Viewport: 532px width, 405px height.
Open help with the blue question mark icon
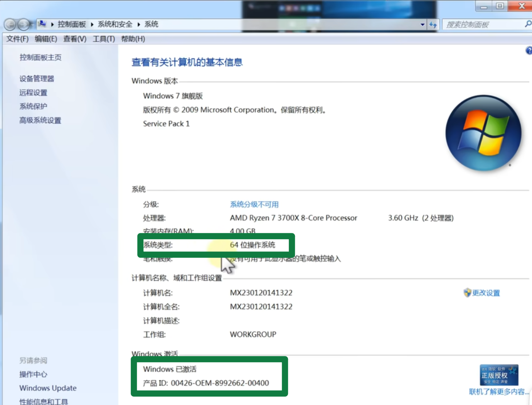click(x=529, y=51)
